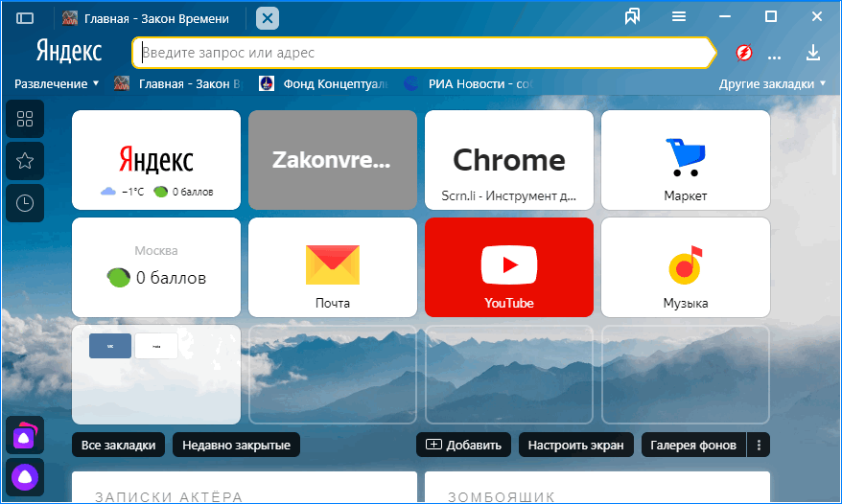Open the tableau grid sidebar icon

tap(25, 119)
